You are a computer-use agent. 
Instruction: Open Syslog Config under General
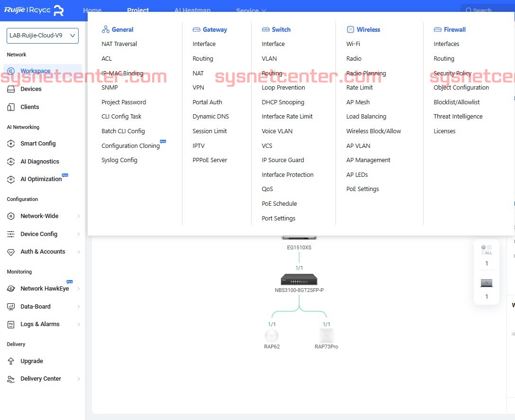coord(119,160)
